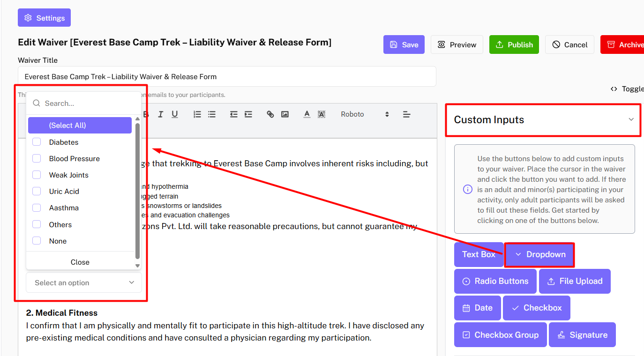Insert a bulleted list
This screenshot has height=356, width=644.
point(212,114)
